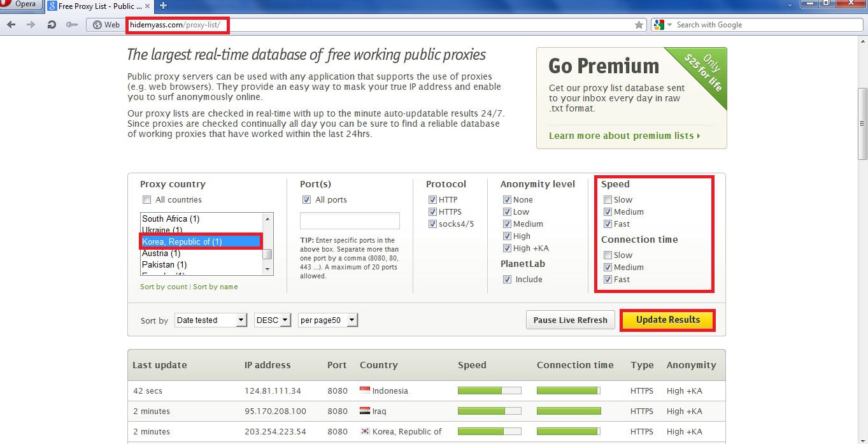Screen dimensions: 868x444
Task: Bookmark page with the star icon
Action: point(639,25)
